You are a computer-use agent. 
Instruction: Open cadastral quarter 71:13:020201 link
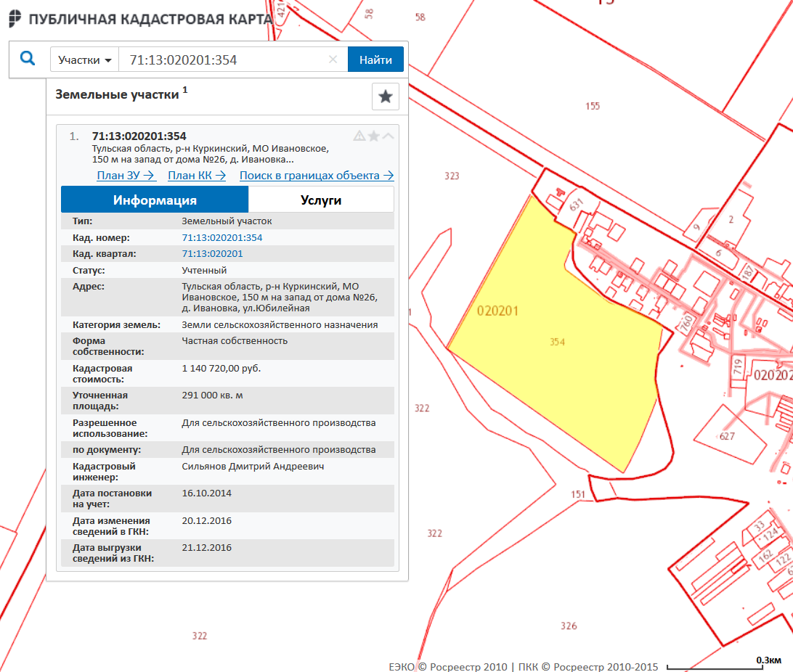[212, 253]
